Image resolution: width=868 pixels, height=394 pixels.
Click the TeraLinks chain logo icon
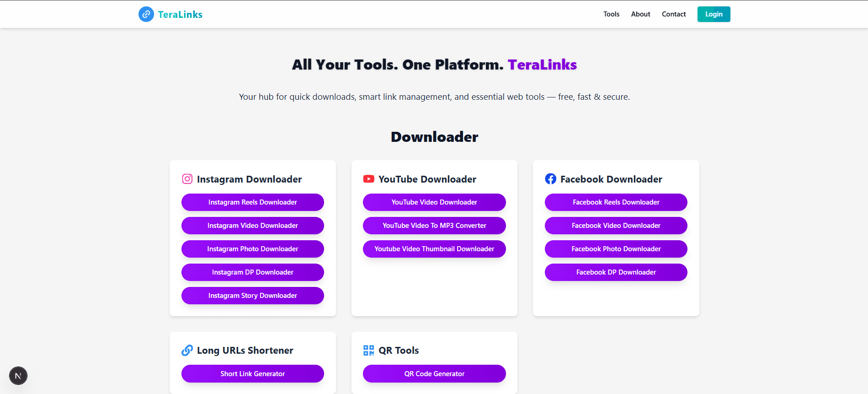click(146, 14)
